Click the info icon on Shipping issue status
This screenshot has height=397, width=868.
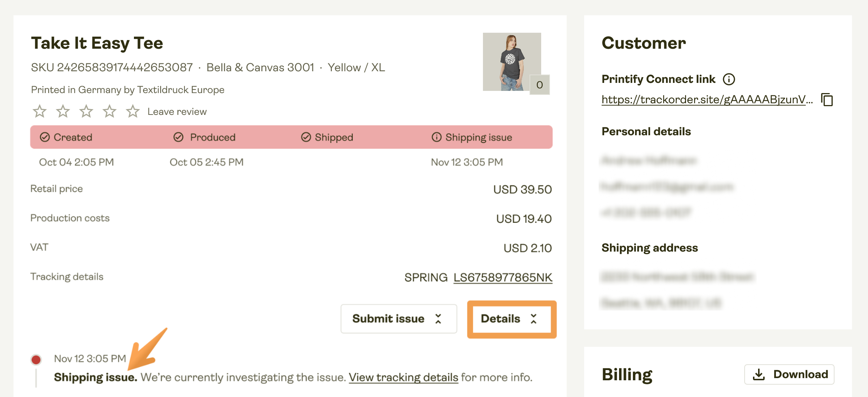436,137
